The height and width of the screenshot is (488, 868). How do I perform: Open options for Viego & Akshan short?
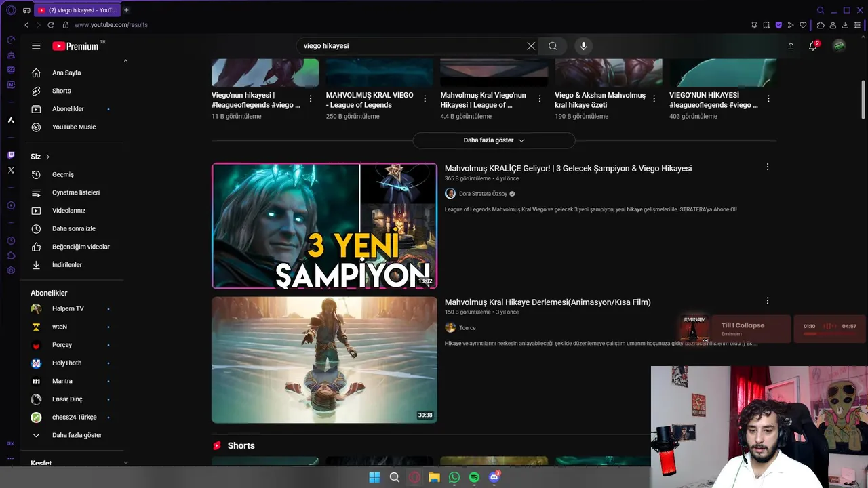coord(654,99)
